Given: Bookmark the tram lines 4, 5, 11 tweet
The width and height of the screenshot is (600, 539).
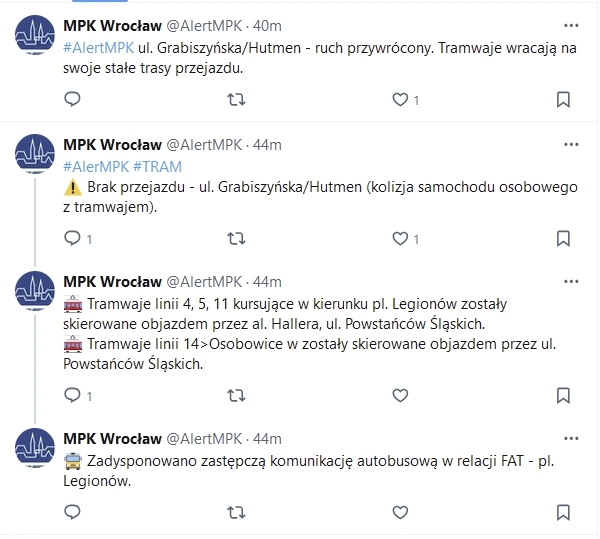Looking at the screenshot, I should tap(563, 395).
